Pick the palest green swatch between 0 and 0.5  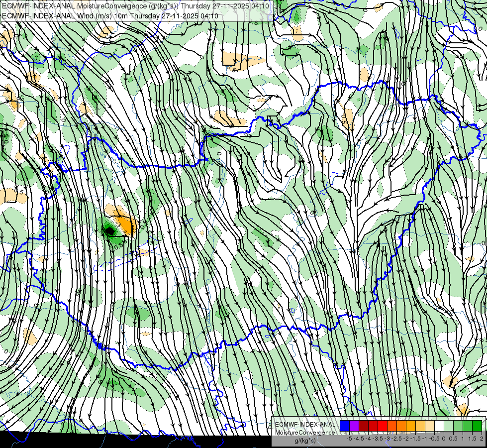pyautogui.click(x=449, y=426)
